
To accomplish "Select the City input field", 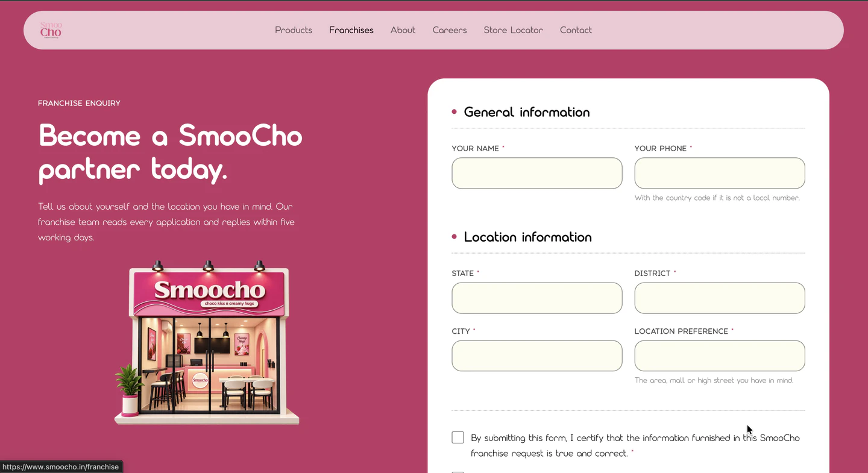I will tap(537, 356).
